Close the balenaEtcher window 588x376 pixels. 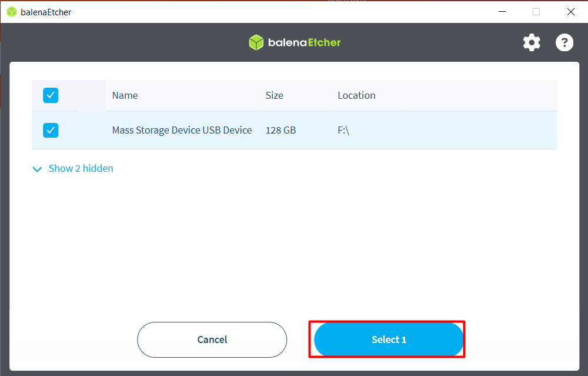point(570,12)
